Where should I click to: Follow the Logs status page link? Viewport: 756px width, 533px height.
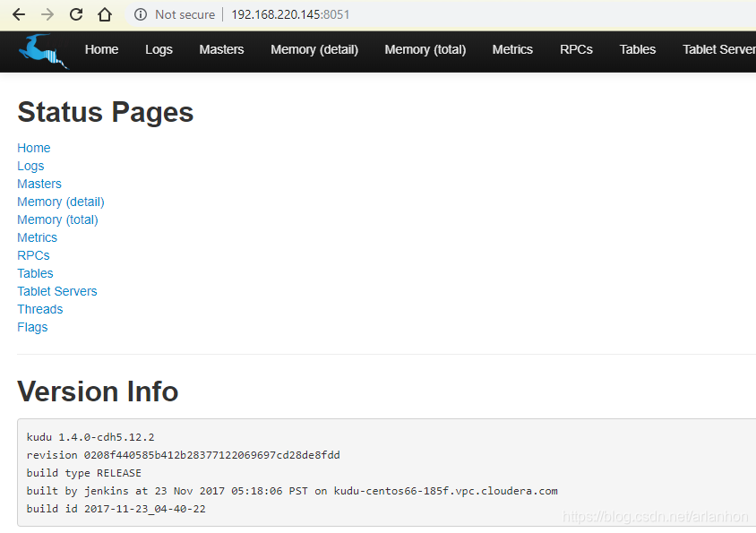point(30,166)
